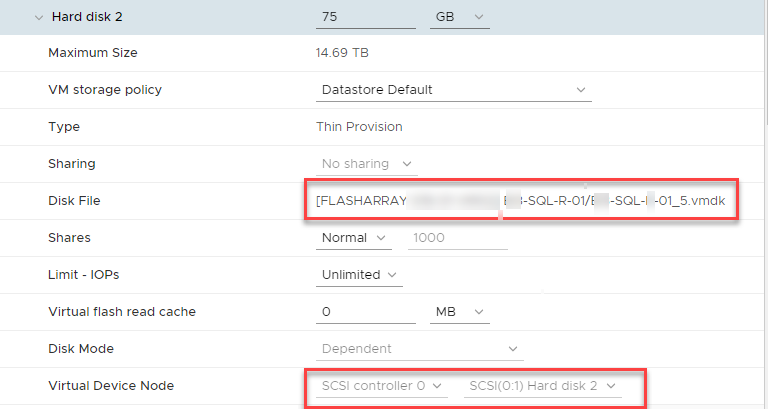Open the Disk Mode Dependent dropdown

pos(419,349)
